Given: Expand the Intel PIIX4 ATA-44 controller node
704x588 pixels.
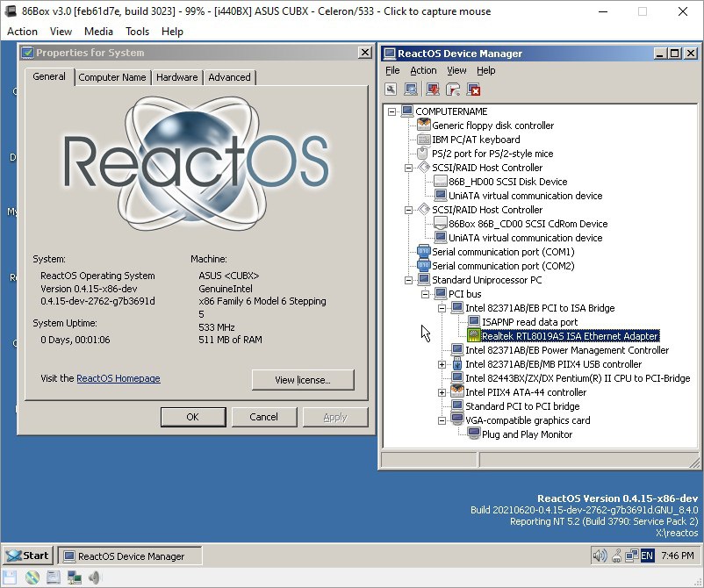Looking at the screenshot, I should click(442, 392).
